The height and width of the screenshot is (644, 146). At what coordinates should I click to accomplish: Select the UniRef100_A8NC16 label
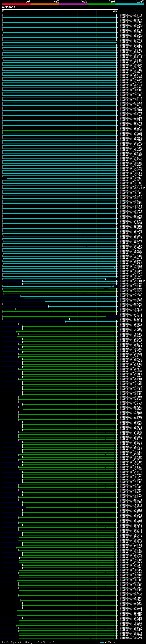(131, 623)
